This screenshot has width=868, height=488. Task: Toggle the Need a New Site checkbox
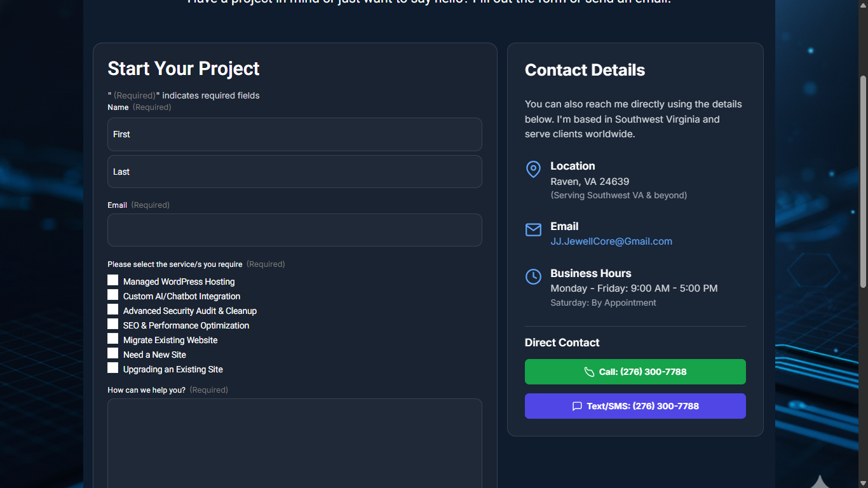point(113,353)
